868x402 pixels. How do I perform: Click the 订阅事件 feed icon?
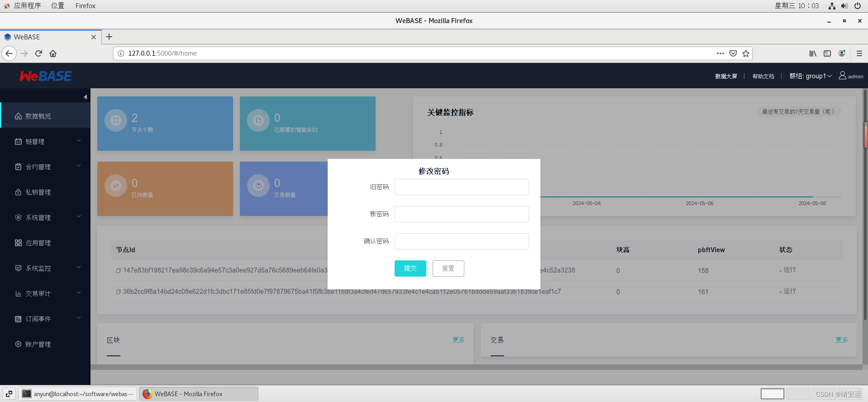[x=18, y=319]
